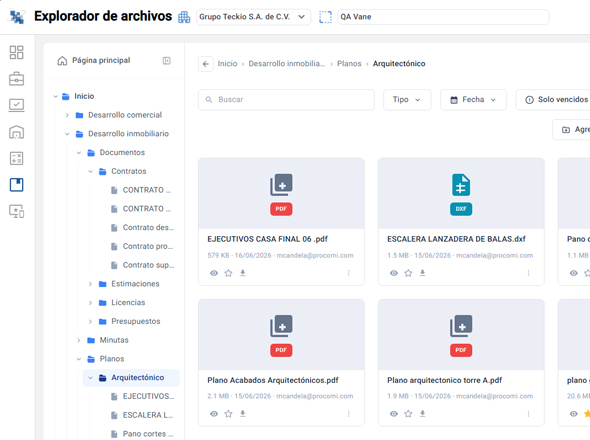Open EJECUTIVOS CASA FINAL 06 PDF thumbnail
This screenshot has width=590, height=440.
tap(281, 193)
